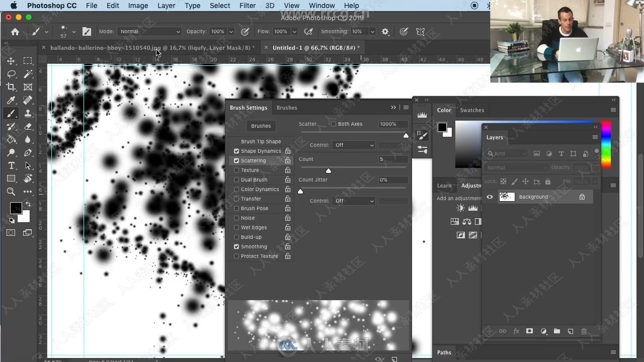Select the Clone Stamp tool

28,113
